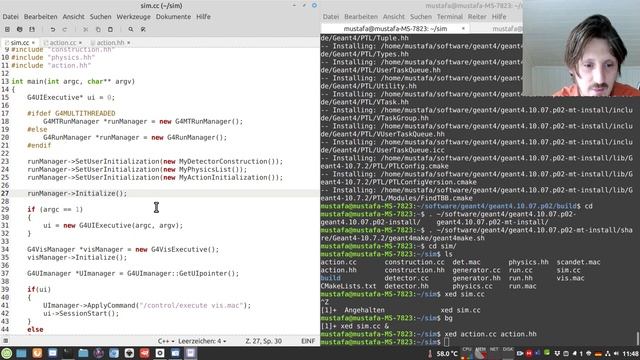Select the terminal tab mustafa@mustafa-MS-7823: ~/sim
640x360 pixels.
pos(395,29)
